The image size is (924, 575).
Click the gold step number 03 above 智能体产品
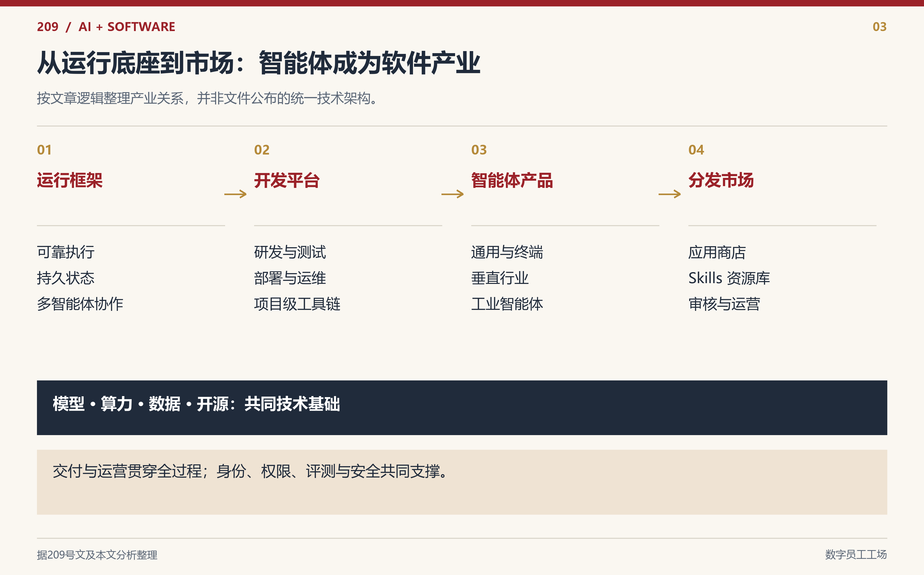tap(479, 150)
